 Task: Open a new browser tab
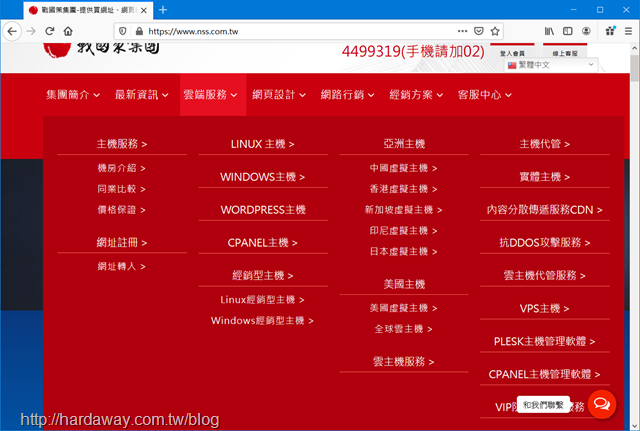coord(163,10)
